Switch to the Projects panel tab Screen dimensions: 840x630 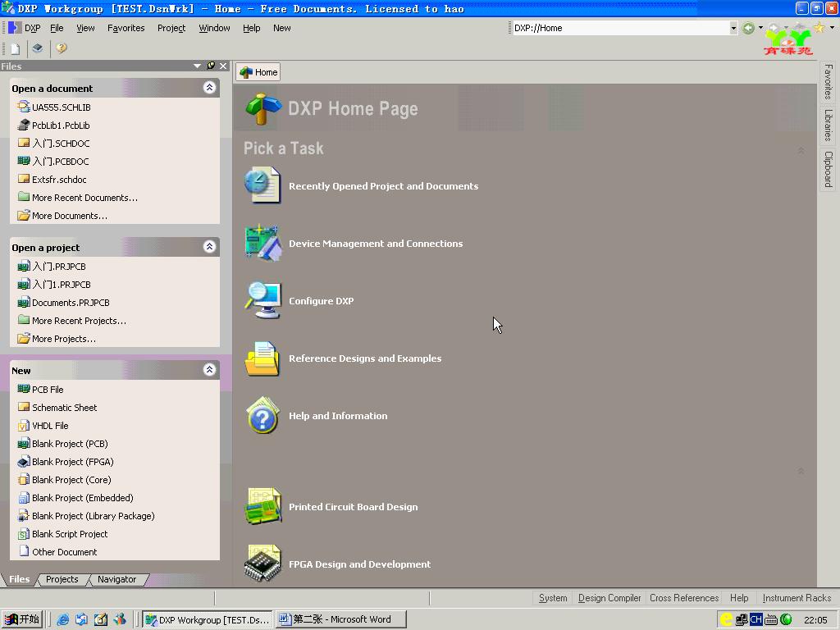click(x=62, y=579)
